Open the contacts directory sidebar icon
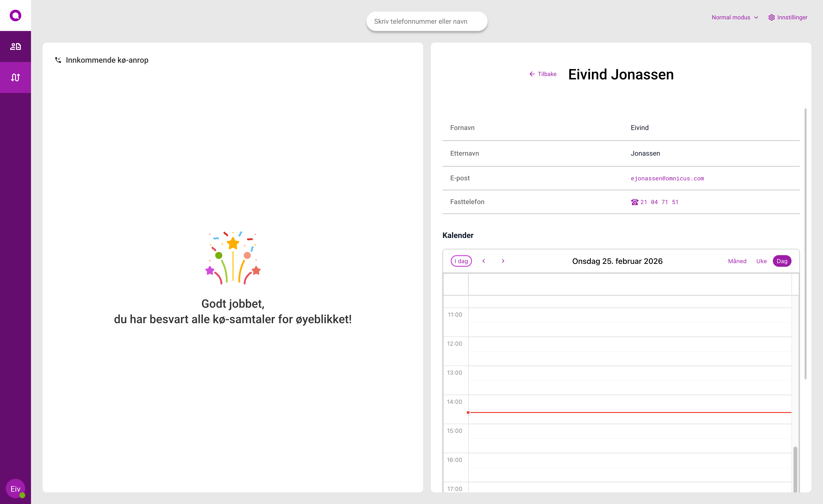This screenshot has height=504, width=823. (x=15, y=46)
